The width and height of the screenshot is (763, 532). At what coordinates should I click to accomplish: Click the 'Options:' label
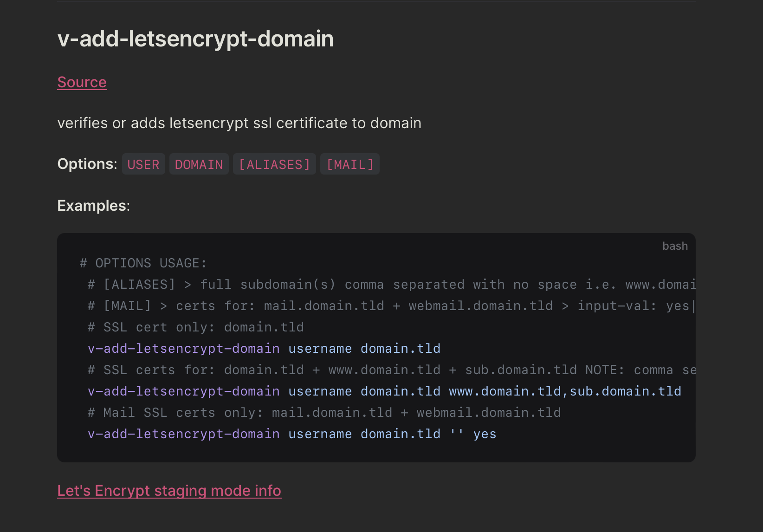point(87,164)
